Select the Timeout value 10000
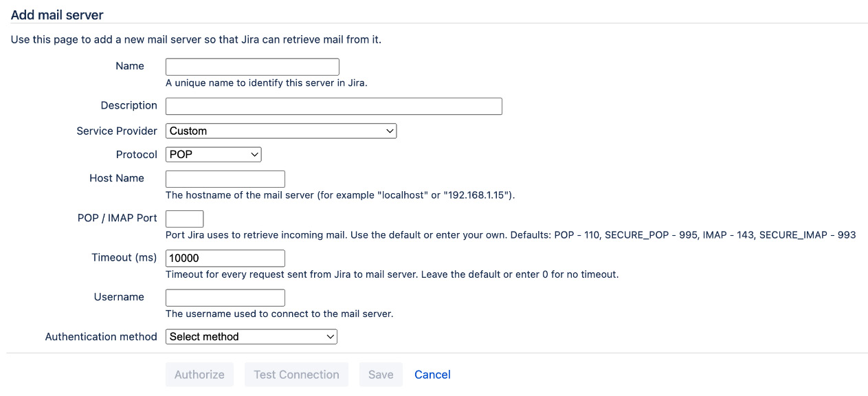This screenshot has width=868, height=396. point(225,258)
